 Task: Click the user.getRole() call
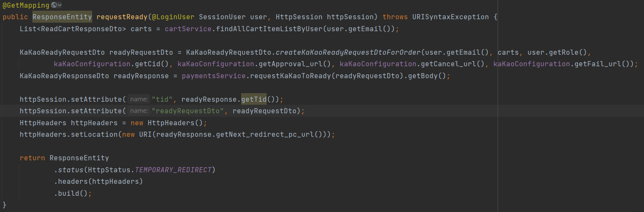557,53
